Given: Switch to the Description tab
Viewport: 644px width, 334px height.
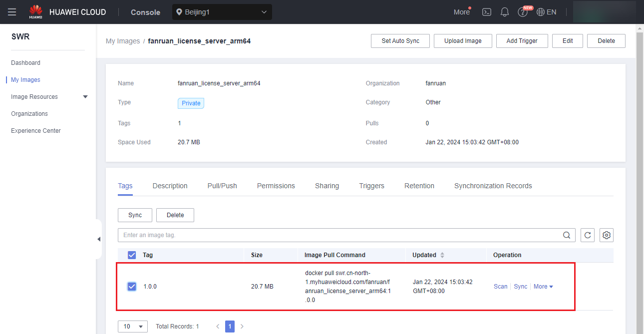Looking at the screenshot, I should (x=170, y=186).
